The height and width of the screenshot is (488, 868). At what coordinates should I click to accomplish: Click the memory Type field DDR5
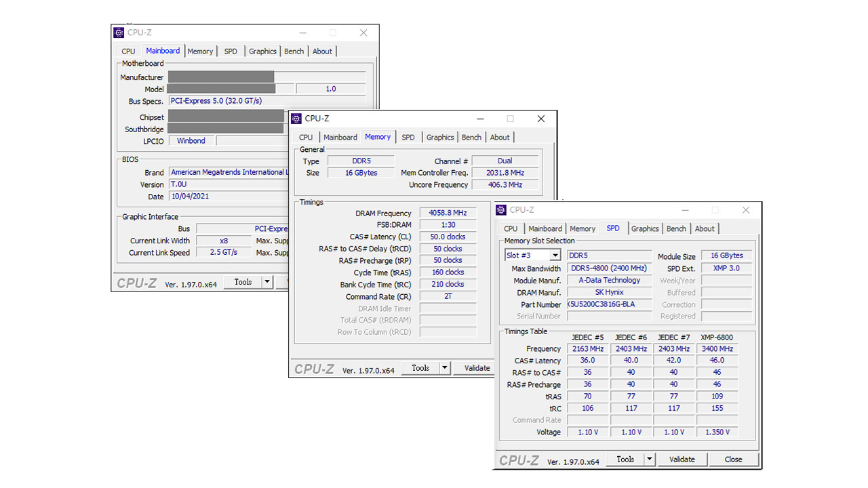click(361, 161)
